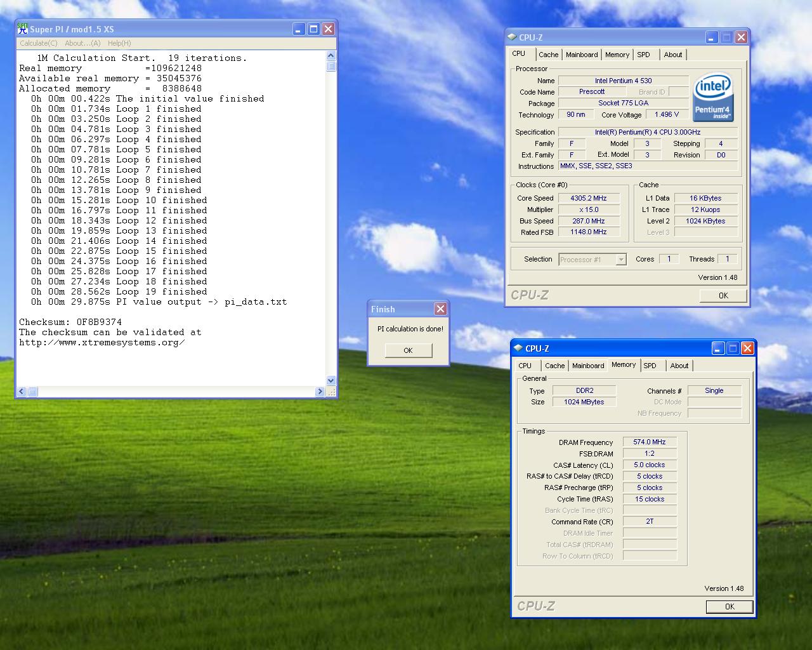Click Super PI horizontal scrollbar left arrow
The image size is (812, 650).
click(22, 392)
